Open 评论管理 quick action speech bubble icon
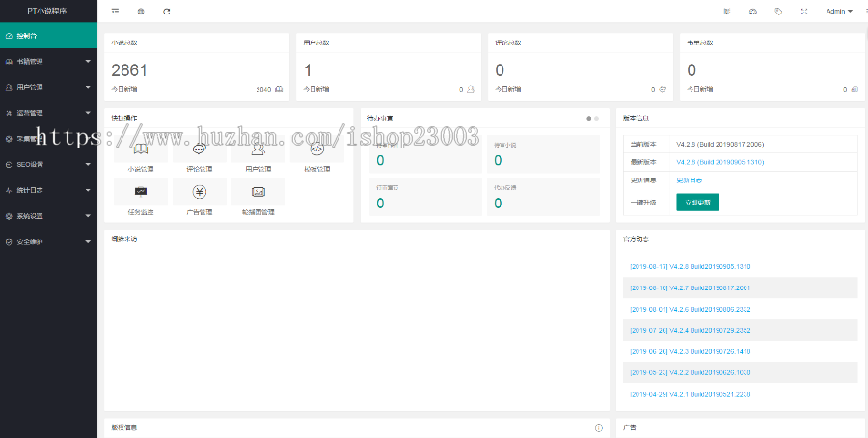Viewport: 868px width, 438px height. (200, 149)
